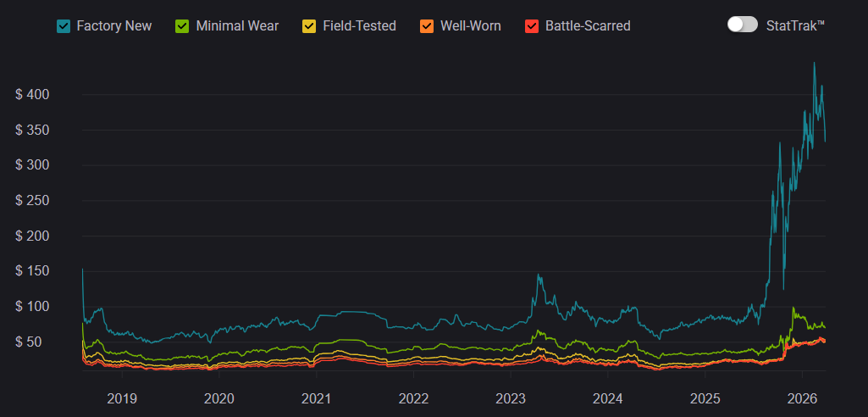Click the $ 150 price axis label

(33, 271)
